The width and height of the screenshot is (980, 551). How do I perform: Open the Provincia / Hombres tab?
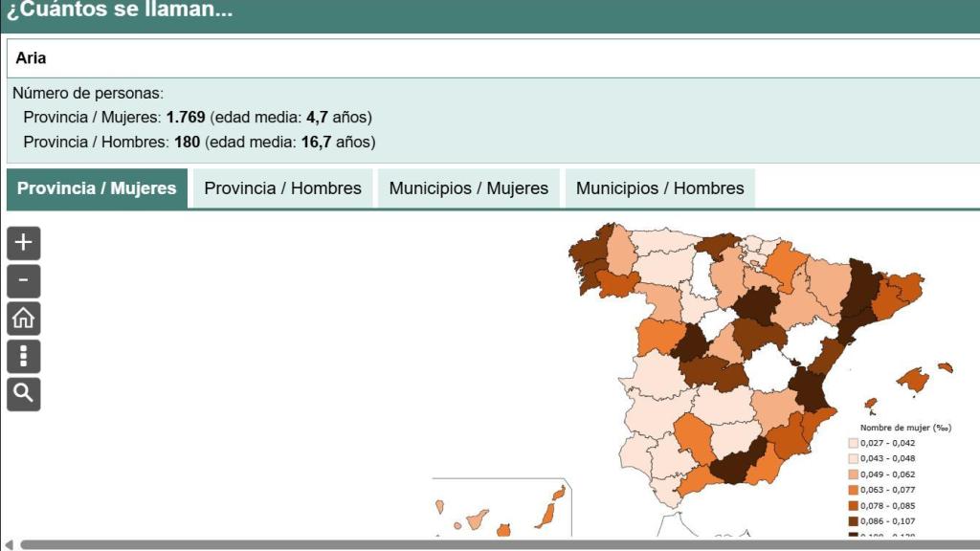[282, 188]
